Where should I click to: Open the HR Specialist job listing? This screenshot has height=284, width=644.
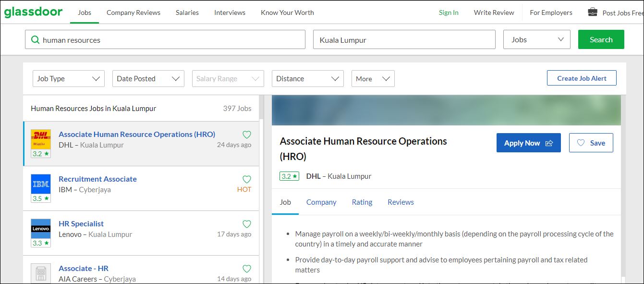81,224
